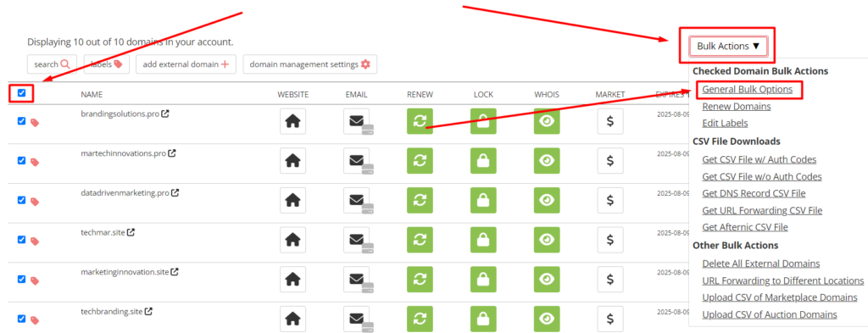Click URL Forwarding to Different Locations

(782, 281)
